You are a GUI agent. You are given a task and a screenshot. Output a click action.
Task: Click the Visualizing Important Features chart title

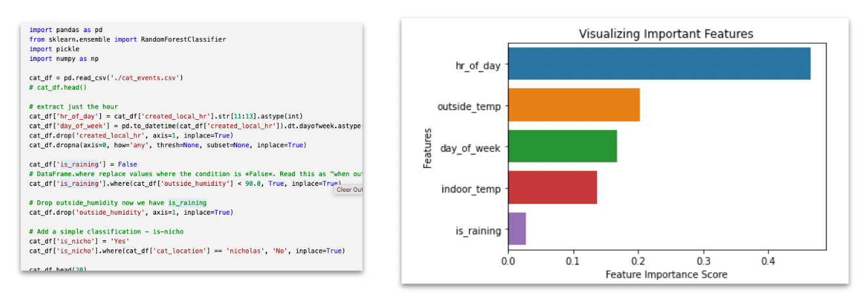[666, 34]
